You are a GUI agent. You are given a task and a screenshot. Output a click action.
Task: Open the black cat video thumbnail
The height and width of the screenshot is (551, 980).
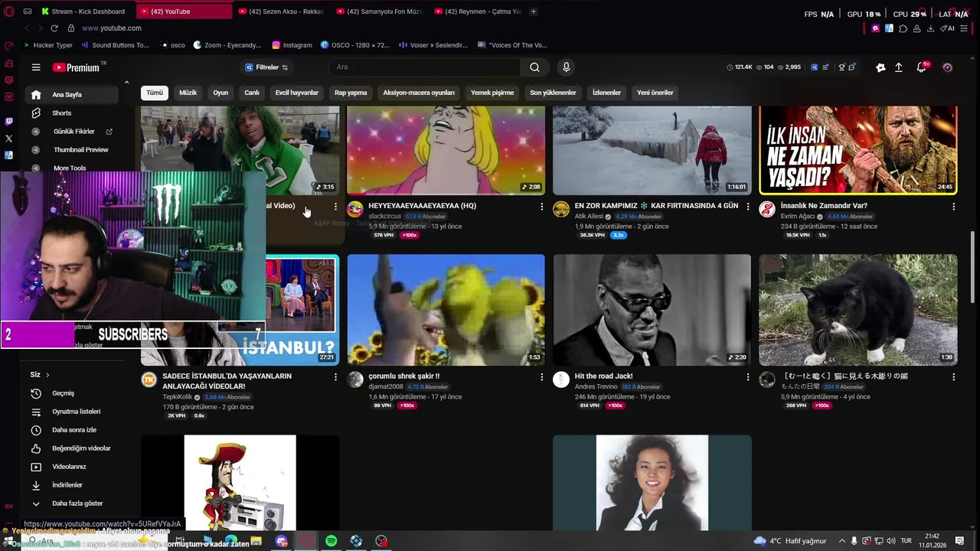tap(857, 310)
